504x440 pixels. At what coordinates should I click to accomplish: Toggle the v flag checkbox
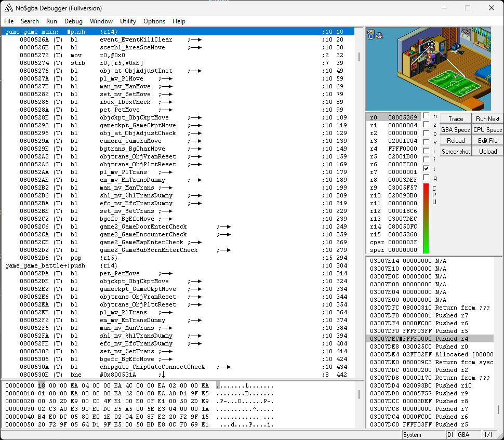(x=426, y=142)
